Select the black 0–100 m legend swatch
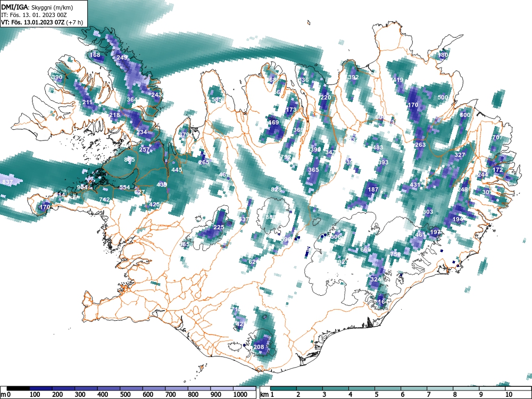 point(18,388)
